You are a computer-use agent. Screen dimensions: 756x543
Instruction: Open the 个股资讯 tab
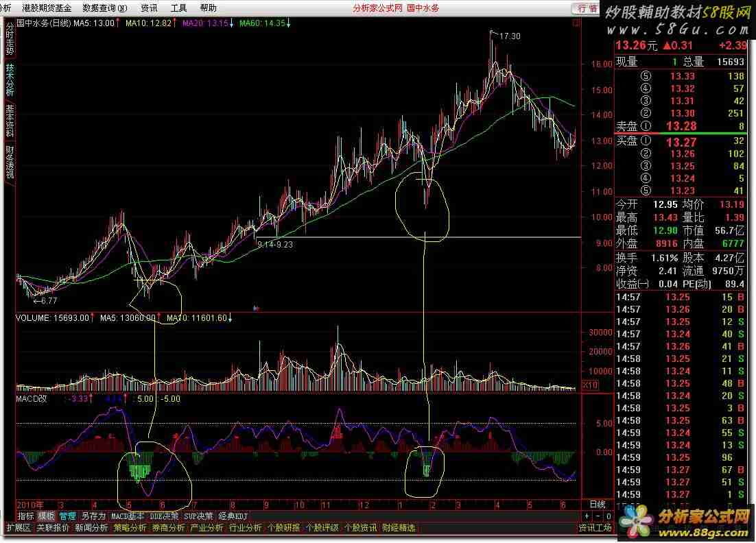[361, 528]
